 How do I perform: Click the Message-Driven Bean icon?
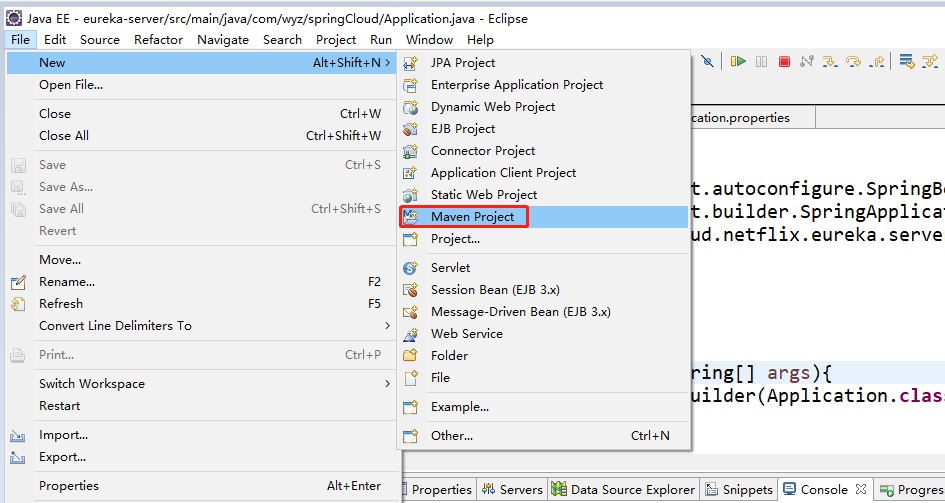(x=410, y=312)
